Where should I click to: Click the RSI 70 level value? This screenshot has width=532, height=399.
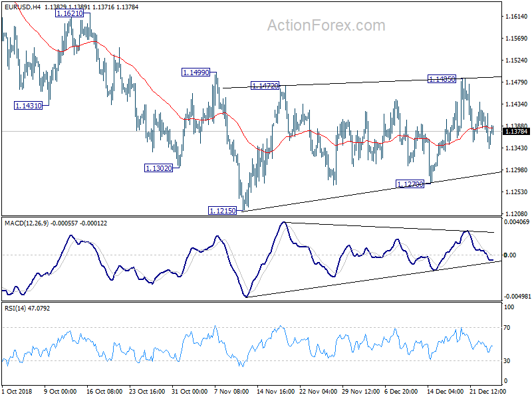click(x=507, y=327)
